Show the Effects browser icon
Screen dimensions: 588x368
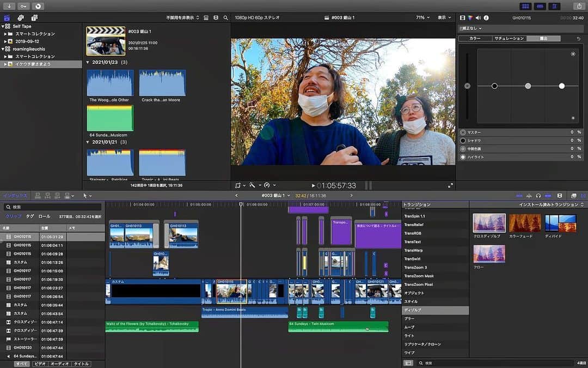click(573, 196)
